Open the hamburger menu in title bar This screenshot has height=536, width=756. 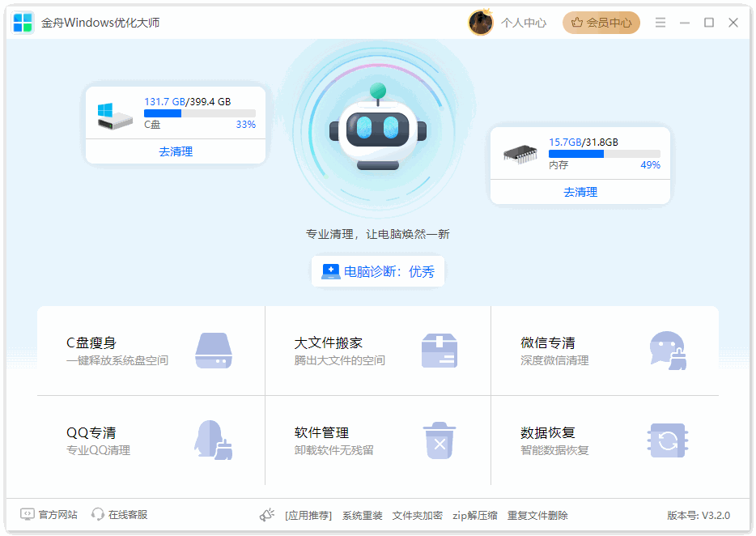660,23
